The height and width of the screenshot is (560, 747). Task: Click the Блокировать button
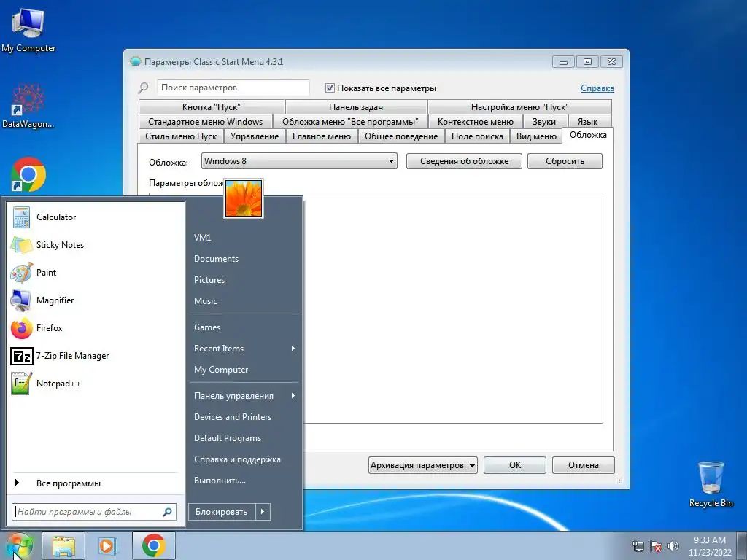coord(222,512)
